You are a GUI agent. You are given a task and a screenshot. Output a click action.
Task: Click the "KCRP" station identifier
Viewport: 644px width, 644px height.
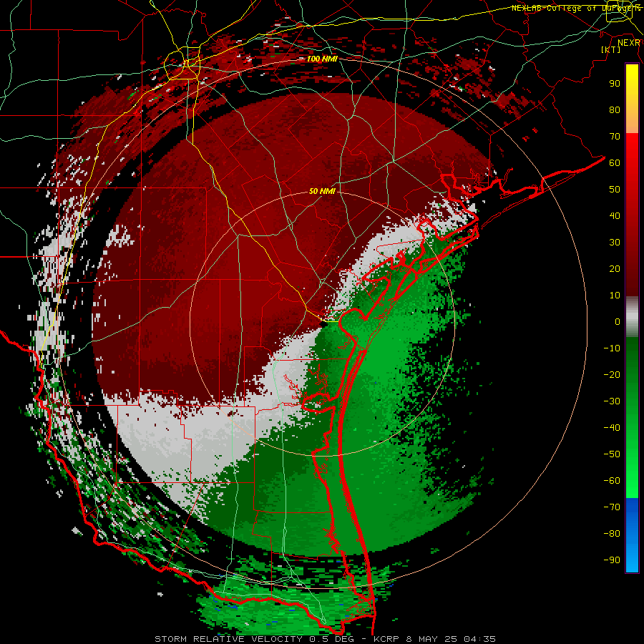(386, 639)
